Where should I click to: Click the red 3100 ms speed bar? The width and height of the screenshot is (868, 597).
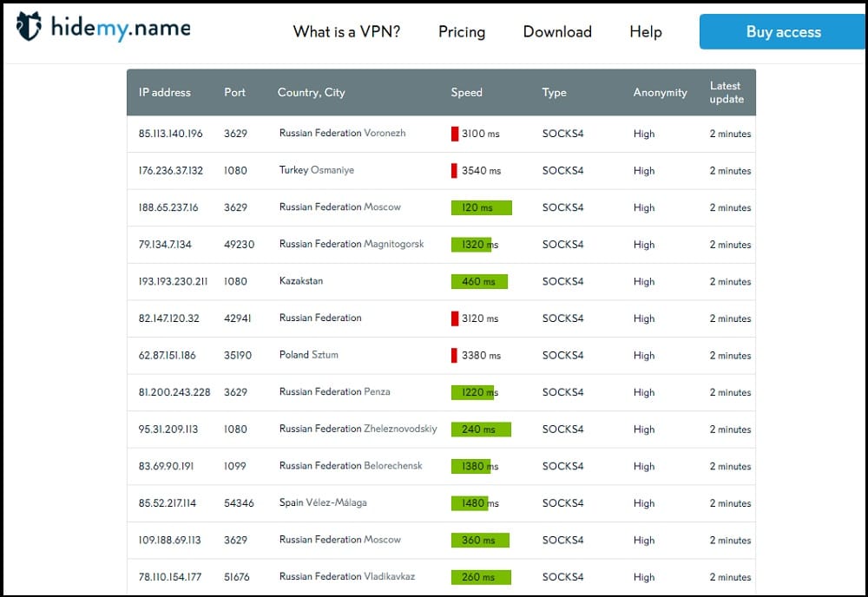tap(455, 134)
